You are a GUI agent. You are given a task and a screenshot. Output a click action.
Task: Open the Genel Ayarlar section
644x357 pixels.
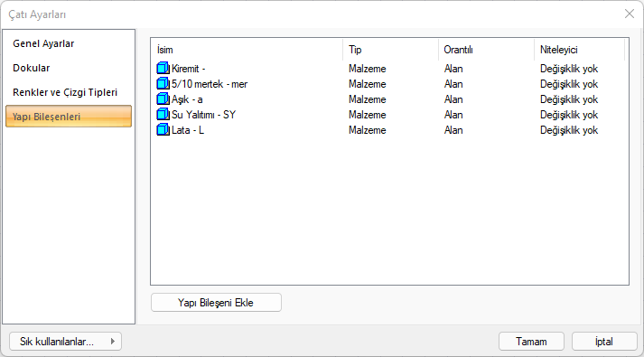click(x=43, y=43)
